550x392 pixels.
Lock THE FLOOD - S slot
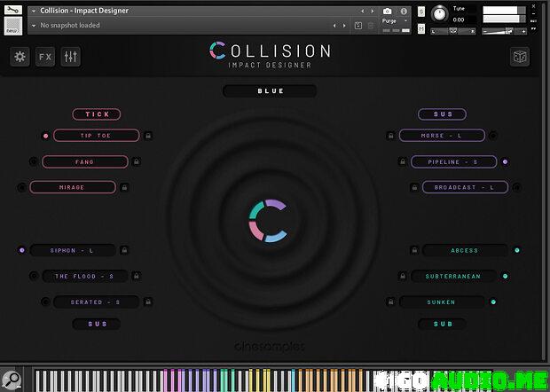137,276
